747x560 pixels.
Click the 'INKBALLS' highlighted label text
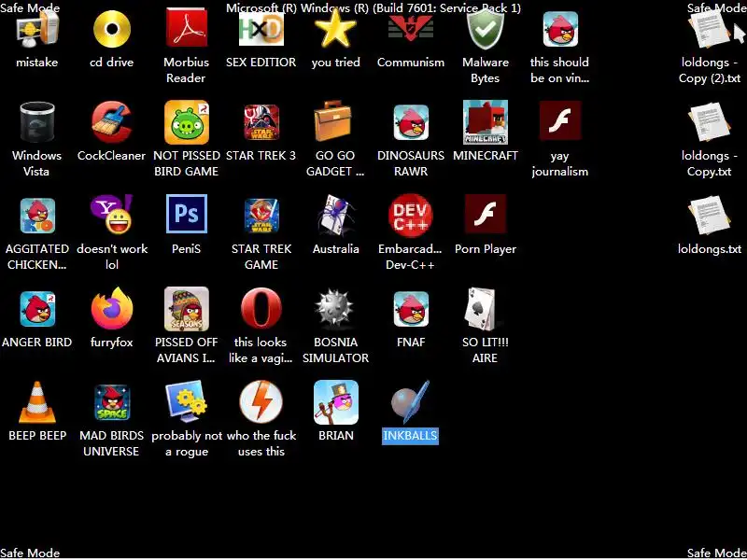tap(410, 435)
